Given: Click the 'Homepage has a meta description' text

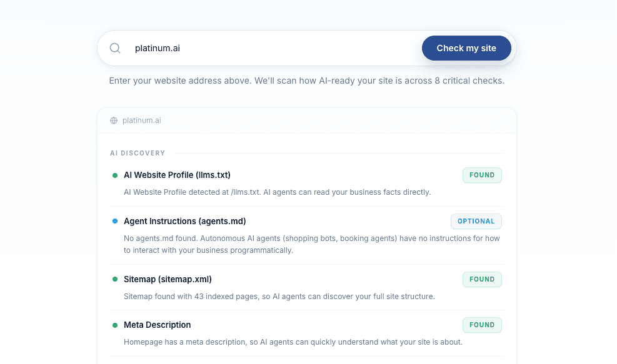Looking at the screenshot, I should pyautogui.click(x=293, y=342).
